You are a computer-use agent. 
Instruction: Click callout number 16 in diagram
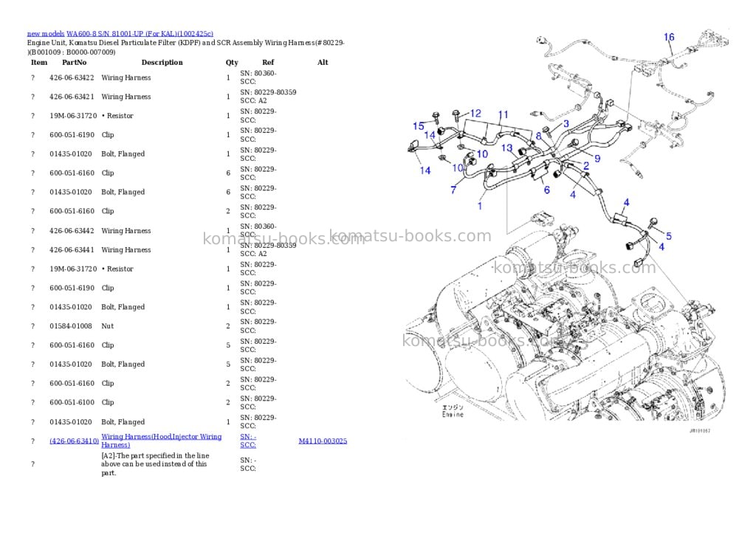(x=669, y=37)
